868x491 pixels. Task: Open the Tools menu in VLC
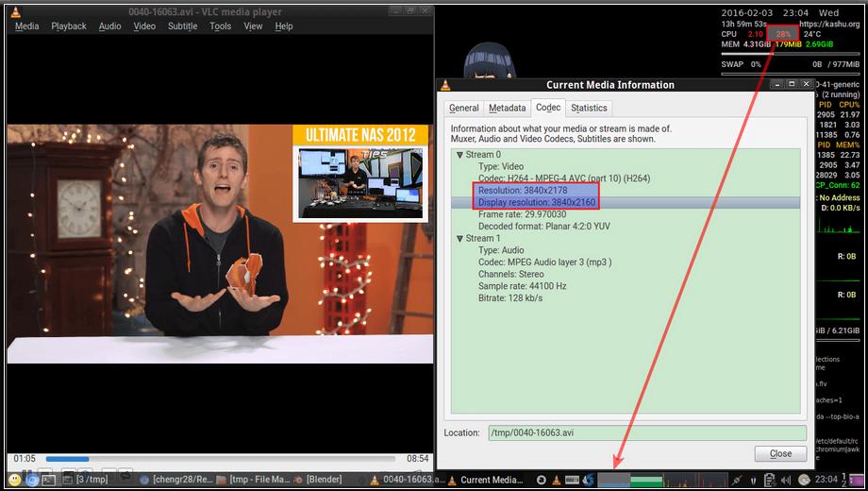(x=220, y=26)
